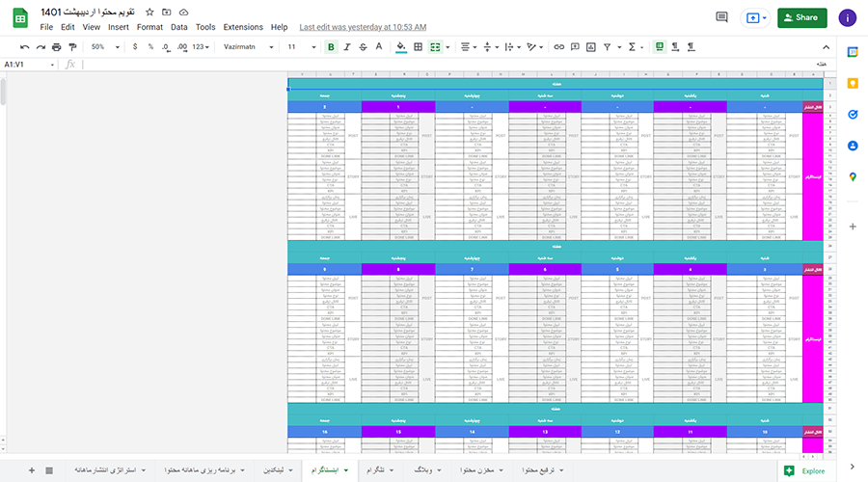This screenshot has width=868, height=482.
Task: Toggle bold formatting
Action: coord(332,46)
